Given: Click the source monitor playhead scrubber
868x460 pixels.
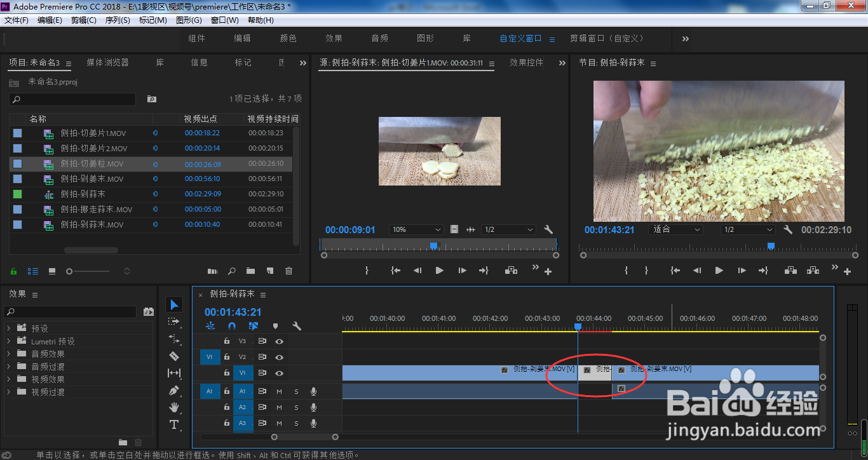Looking at the screenshot, I should pos(433,245).
